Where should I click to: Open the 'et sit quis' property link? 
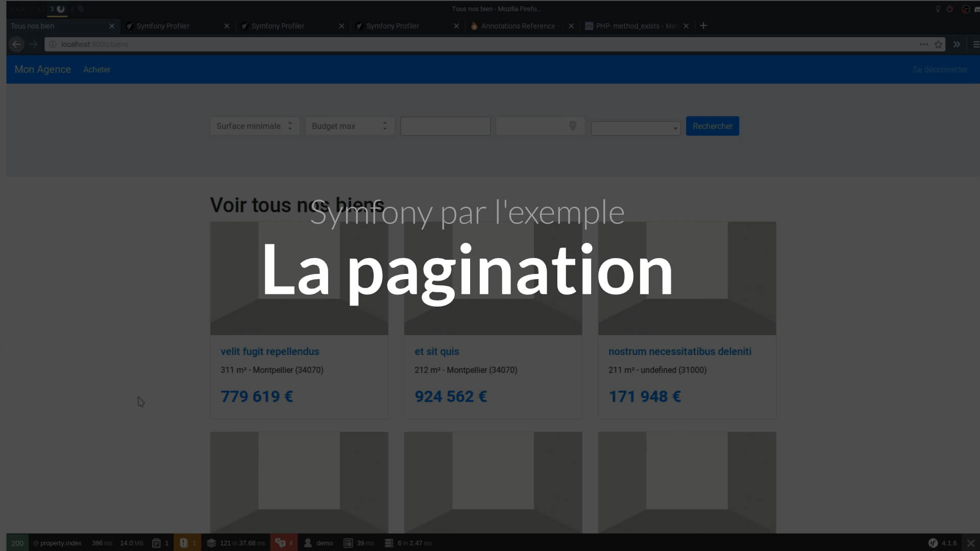pyautogui.click(x=436, y=351)
